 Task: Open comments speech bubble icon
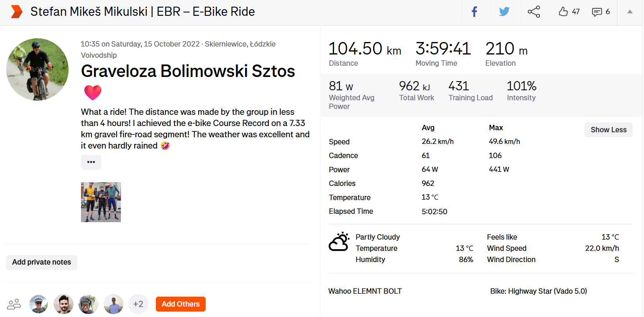[597, 12]
